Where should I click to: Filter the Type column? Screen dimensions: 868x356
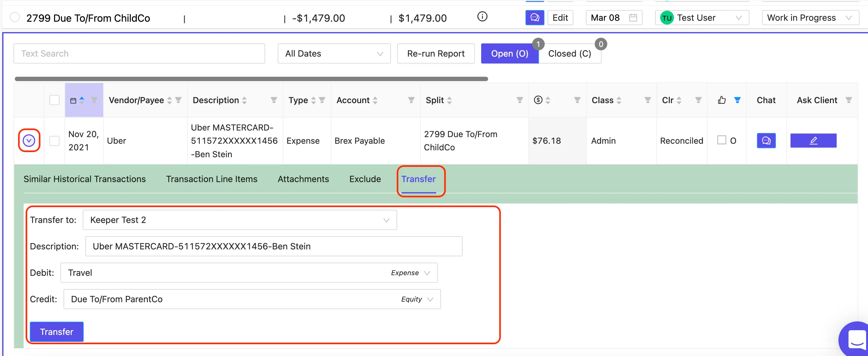[x=322, y=100]
